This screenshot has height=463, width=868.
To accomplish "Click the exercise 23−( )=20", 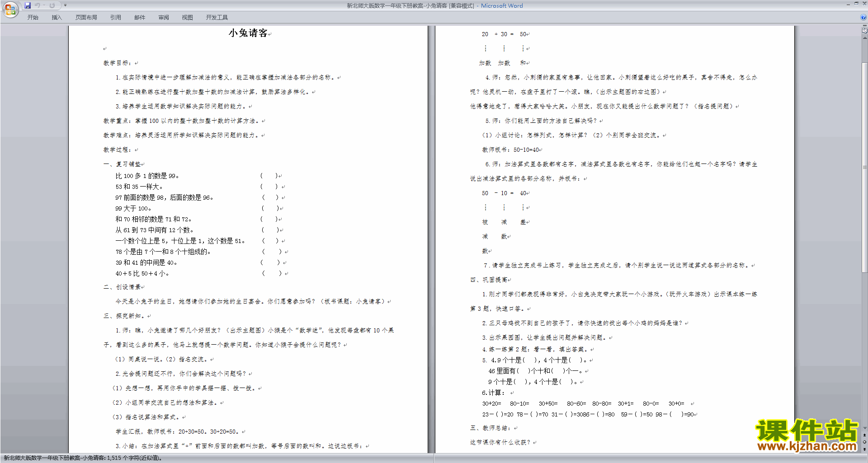I will pos(498,414).
